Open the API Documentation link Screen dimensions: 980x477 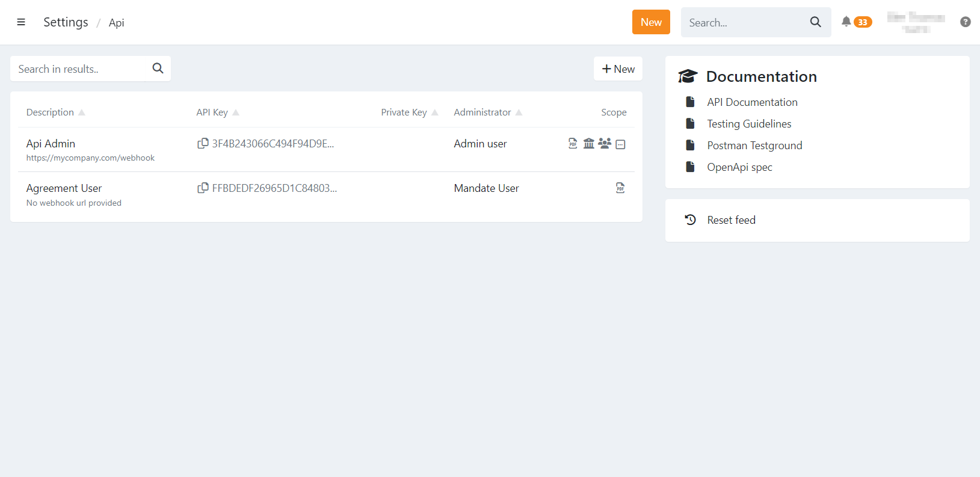pyautogui.click(x=752, y=102)
